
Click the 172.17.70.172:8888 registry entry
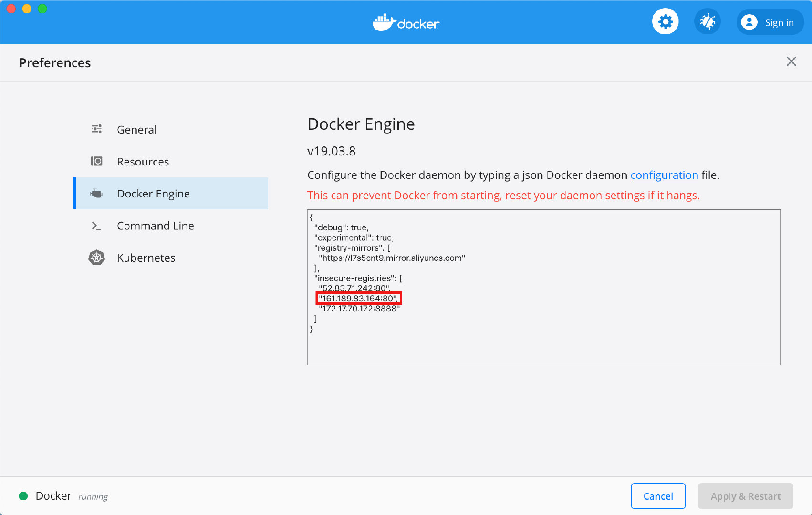tap(359, 309)
